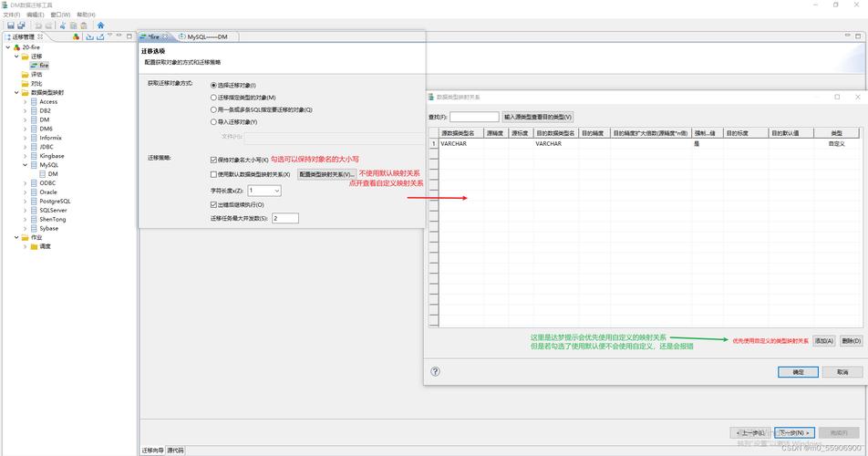Screen dimensions: 868x456
Task: Click 确定 in the mapping dialog
Action: click(798, 372)
